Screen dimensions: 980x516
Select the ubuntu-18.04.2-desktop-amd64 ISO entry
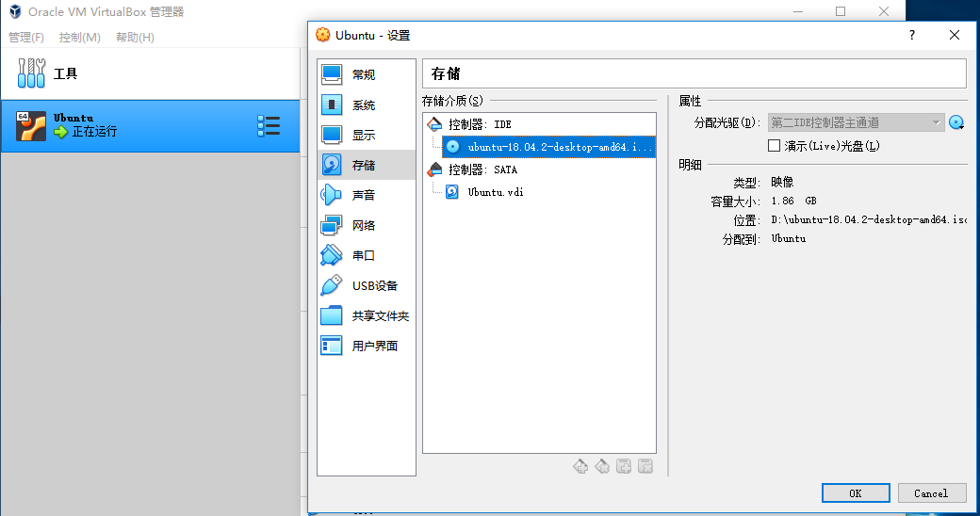point(548,147)
